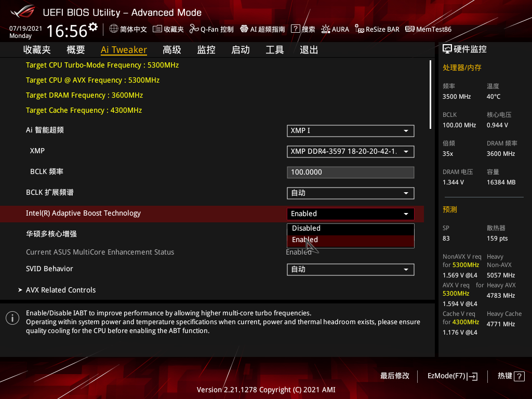Open the XMP DDR4-3597 profile dropdown

coord(351,151)
